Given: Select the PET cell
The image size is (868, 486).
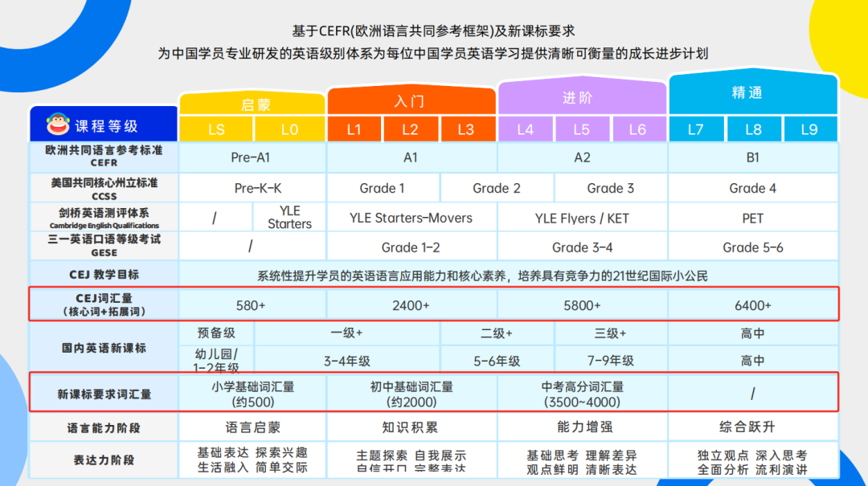Looking at the screenshot, I should [753, 218].
